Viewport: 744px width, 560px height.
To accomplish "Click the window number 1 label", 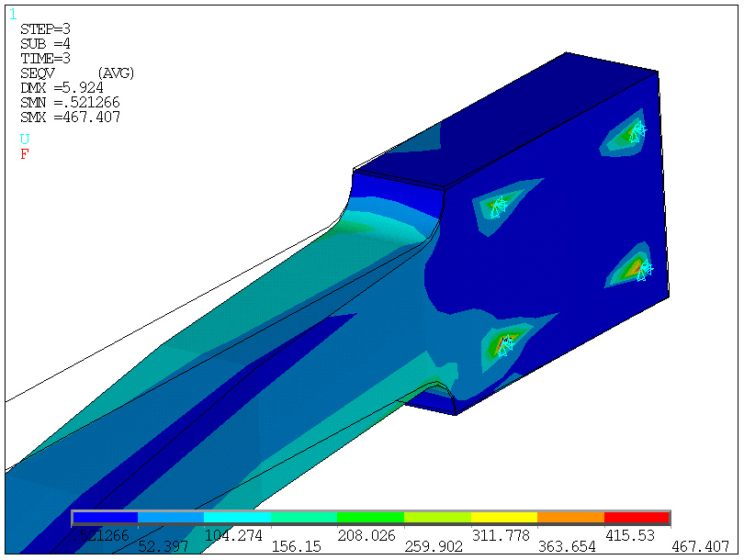I will [x=13, y=15].
